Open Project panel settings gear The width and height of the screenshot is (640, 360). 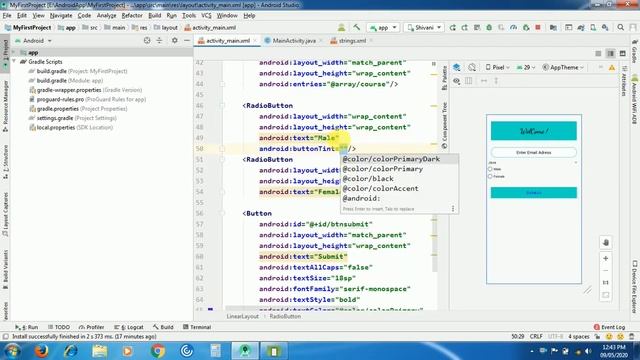pos(175,40)
